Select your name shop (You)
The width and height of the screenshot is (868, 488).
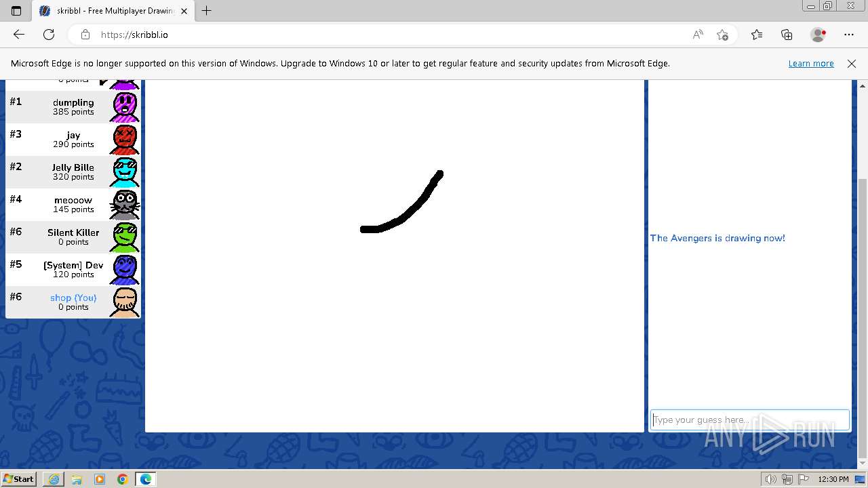click(x=73, y=298)
